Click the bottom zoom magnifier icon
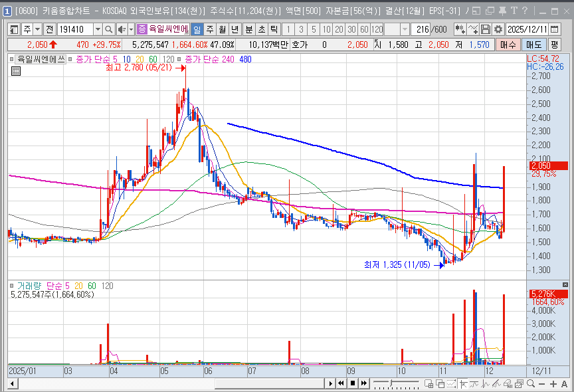 click(x=530, y=383)
